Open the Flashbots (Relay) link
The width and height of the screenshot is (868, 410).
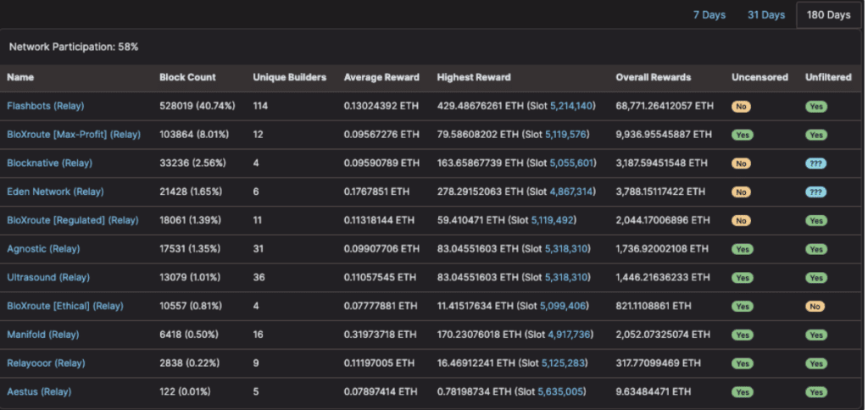coord(45,106)
